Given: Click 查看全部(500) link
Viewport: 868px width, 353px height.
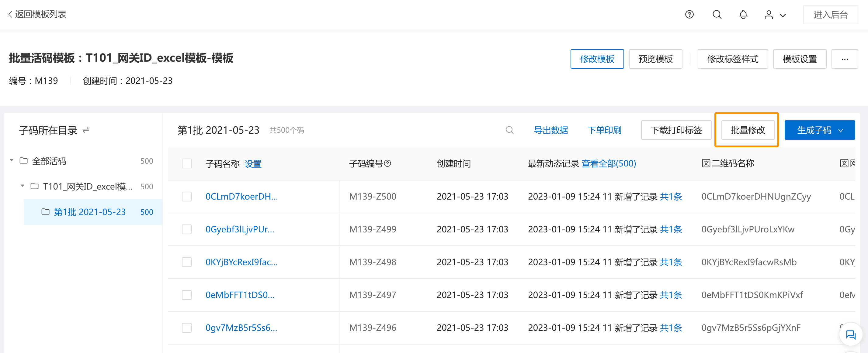Looking at the screenshot, I should [x=609, y=163].
